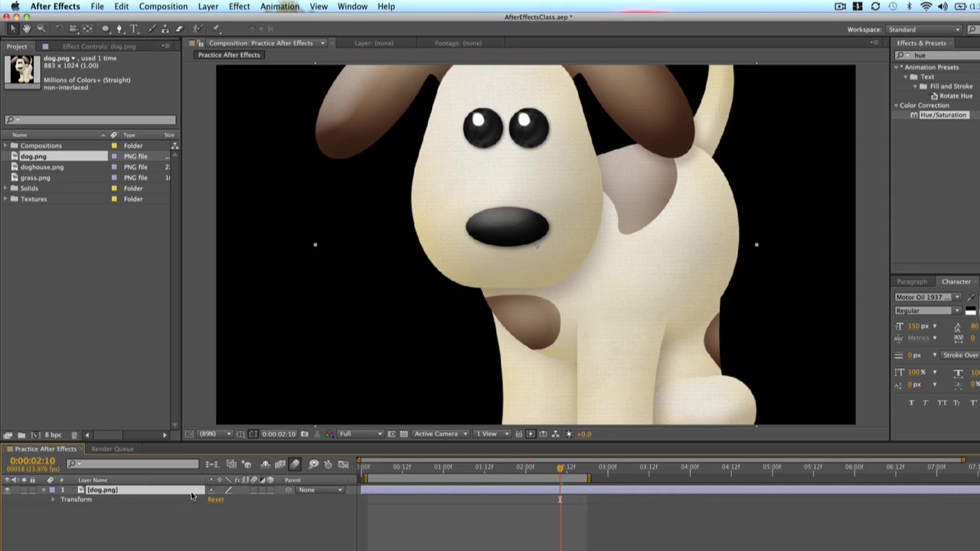Image resolution: width=980 pixels, height=551 pixels.
Task: Open the 1 View layout dropdown
Action: pos(493,434)
